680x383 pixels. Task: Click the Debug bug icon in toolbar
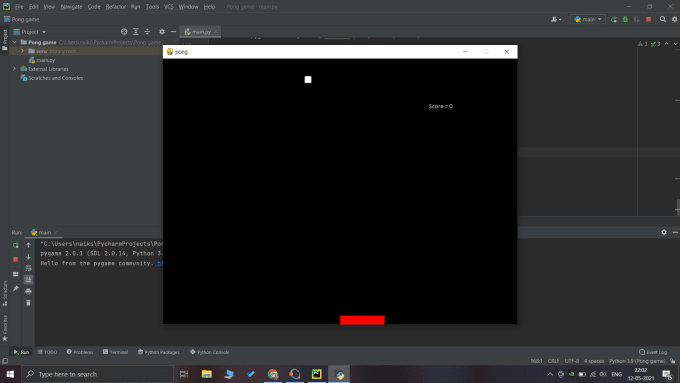625,19
